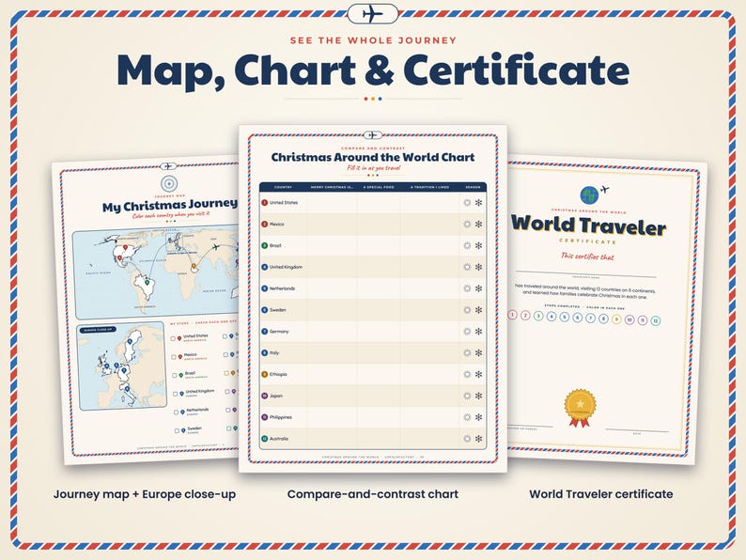Click the sun icon in Philippines row

[x=467, y=417]
